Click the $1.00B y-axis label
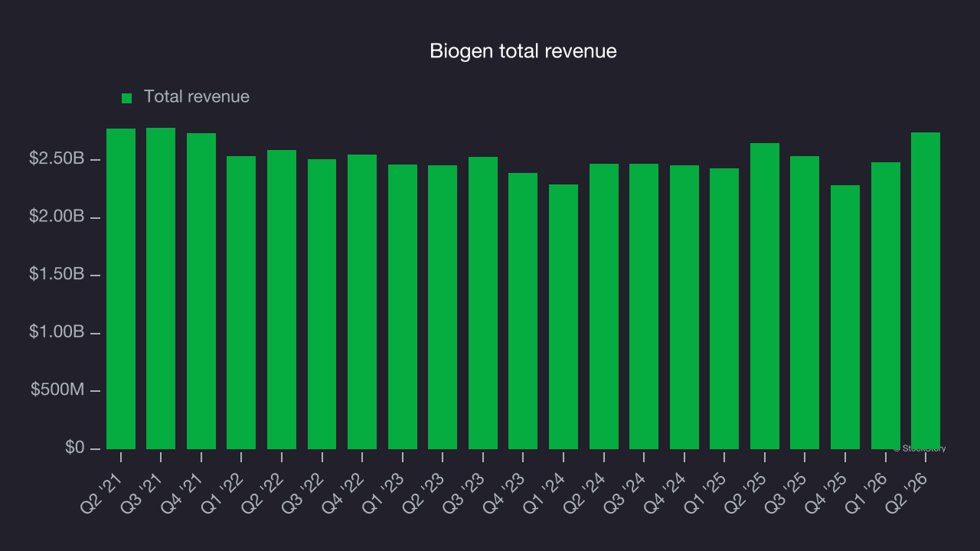980x551 pixels. point(57,333)
